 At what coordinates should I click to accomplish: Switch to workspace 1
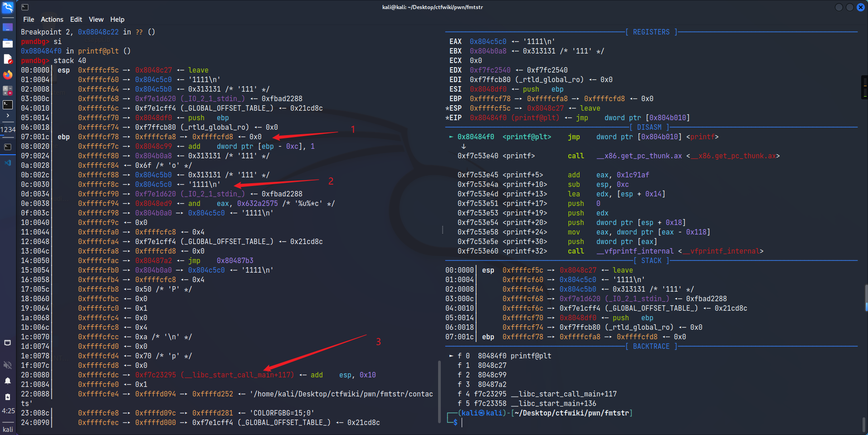[x=2, y=130]
